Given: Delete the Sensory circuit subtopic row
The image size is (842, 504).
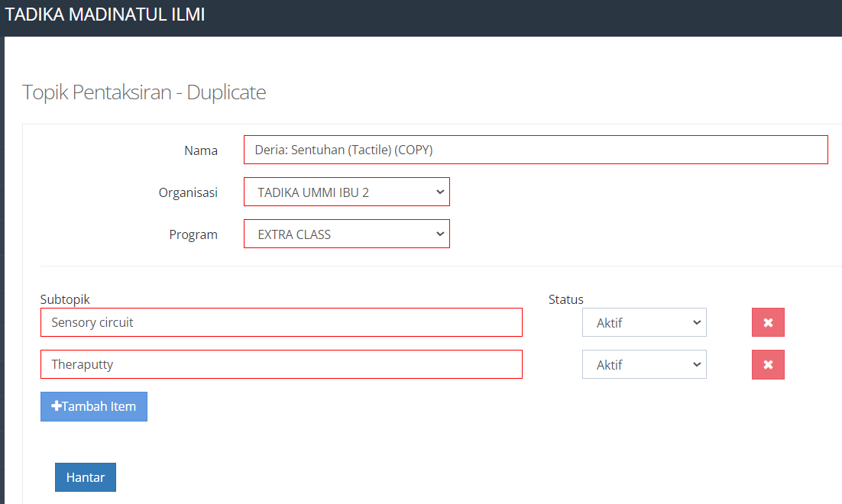Looking at the screenshot, I should click(768, 322).
